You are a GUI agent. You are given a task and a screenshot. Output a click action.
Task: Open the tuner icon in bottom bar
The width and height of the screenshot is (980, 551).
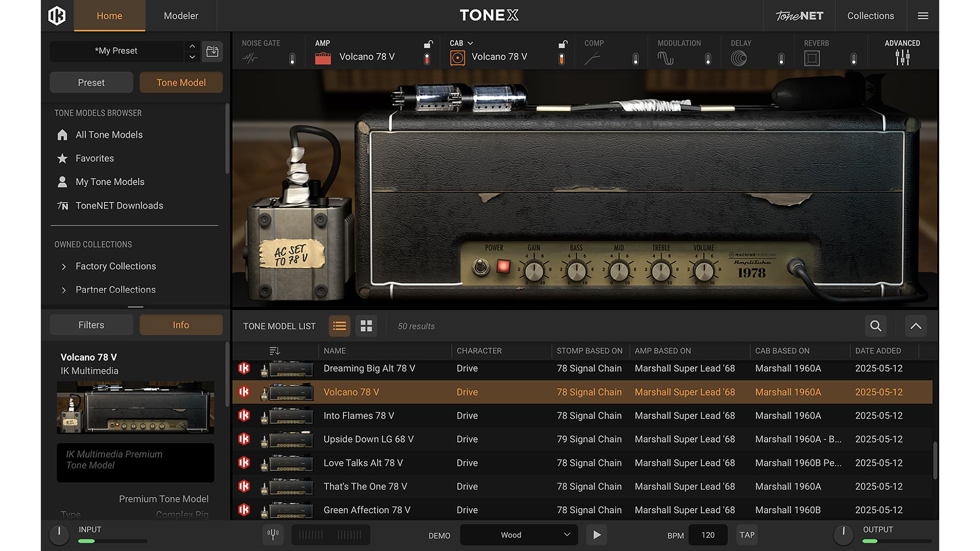coord(273,535)
